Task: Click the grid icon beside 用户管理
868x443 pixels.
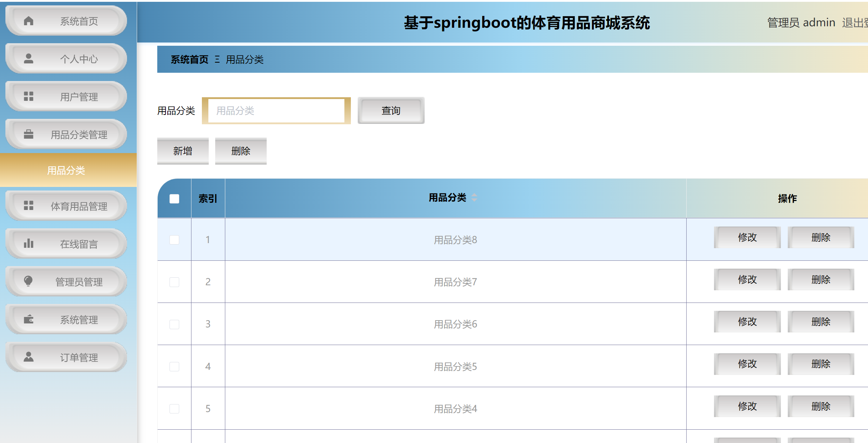Action: pyautogui.click(x=28, y=96)
